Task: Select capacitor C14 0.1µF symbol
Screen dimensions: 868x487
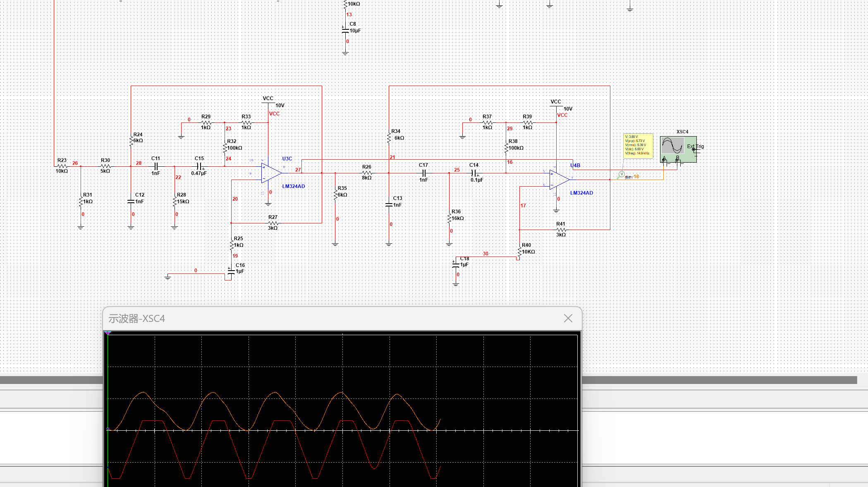Action: click(474, 173)
